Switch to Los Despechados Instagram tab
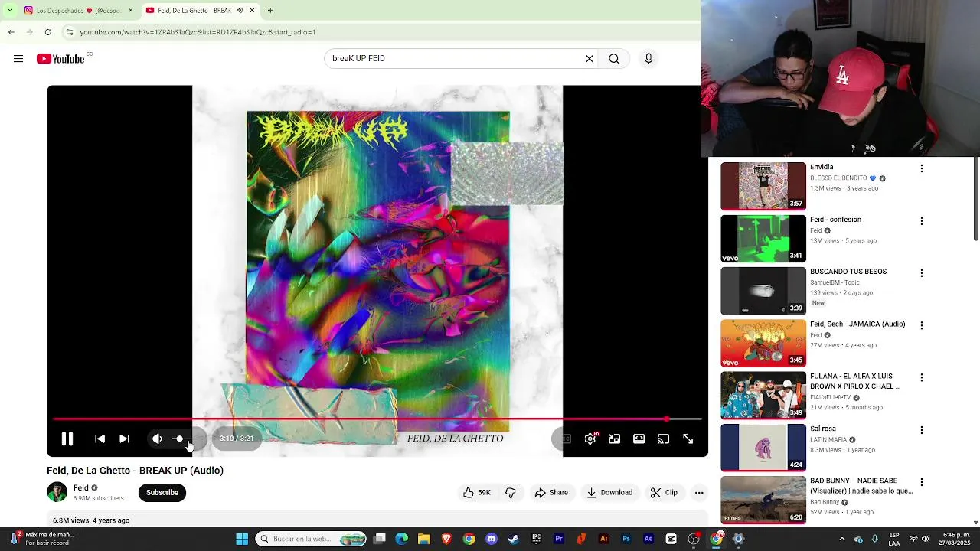 (73, 11)
